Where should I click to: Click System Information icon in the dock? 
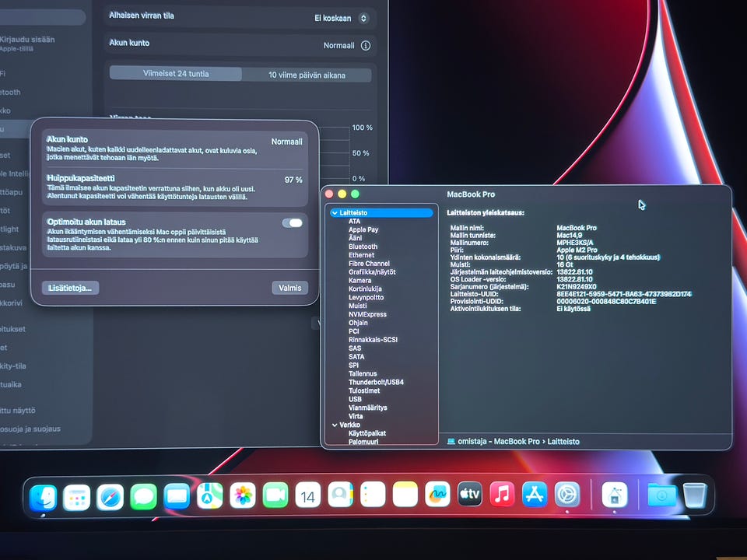point(615,495)
